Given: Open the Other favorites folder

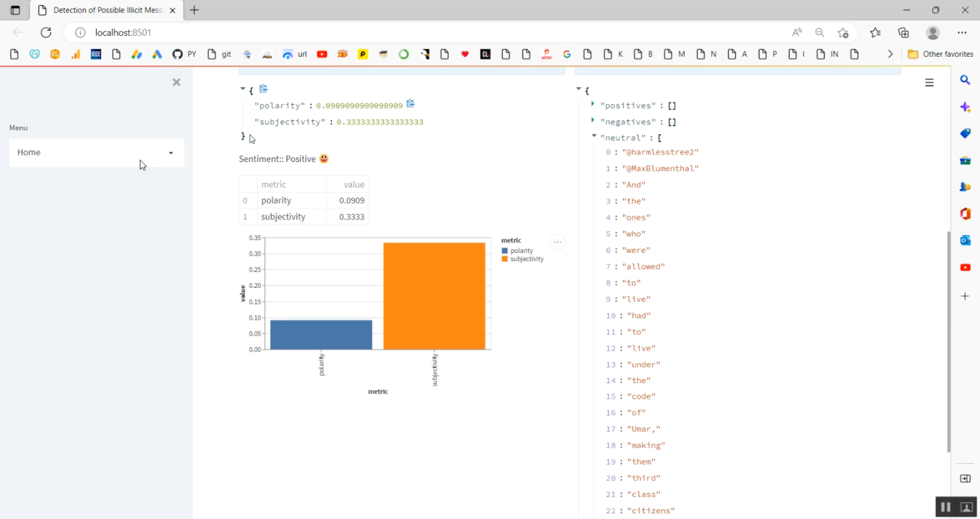Looking at the screenshot, I should [941, 54].
